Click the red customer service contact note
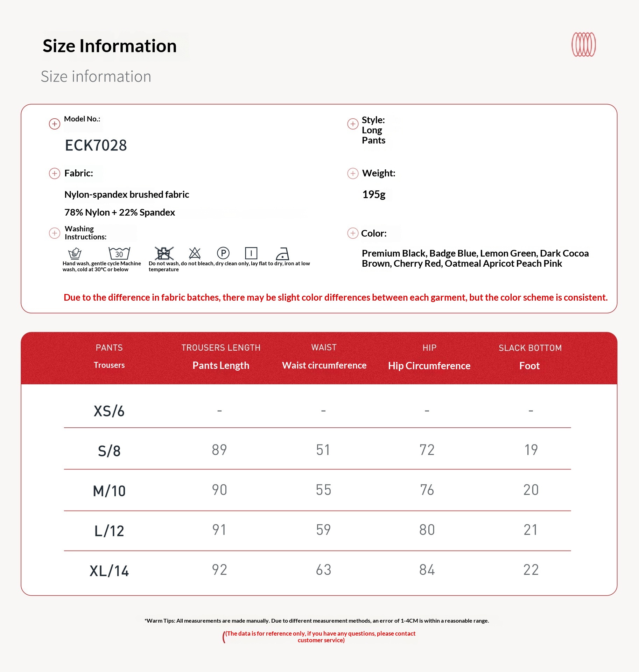639x672 pixels. (x=321, y=637)
